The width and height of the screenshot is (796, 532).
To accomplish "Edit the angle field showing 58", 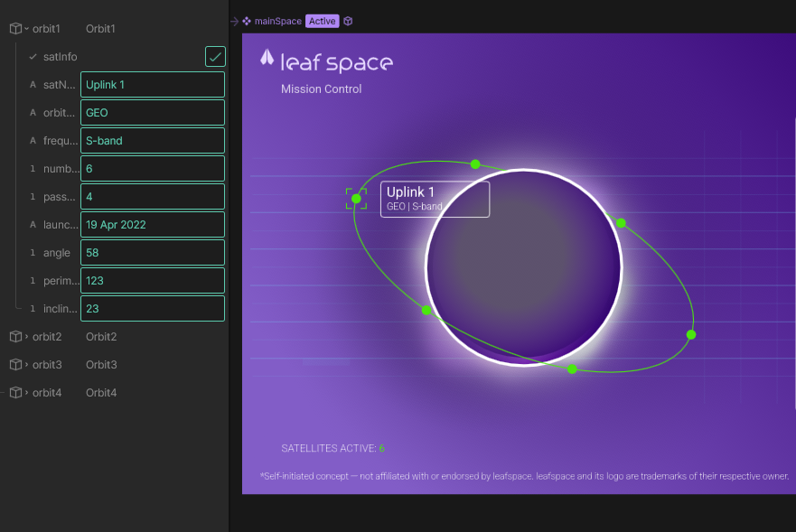I will pyautogui.click(x=153, y=252).
